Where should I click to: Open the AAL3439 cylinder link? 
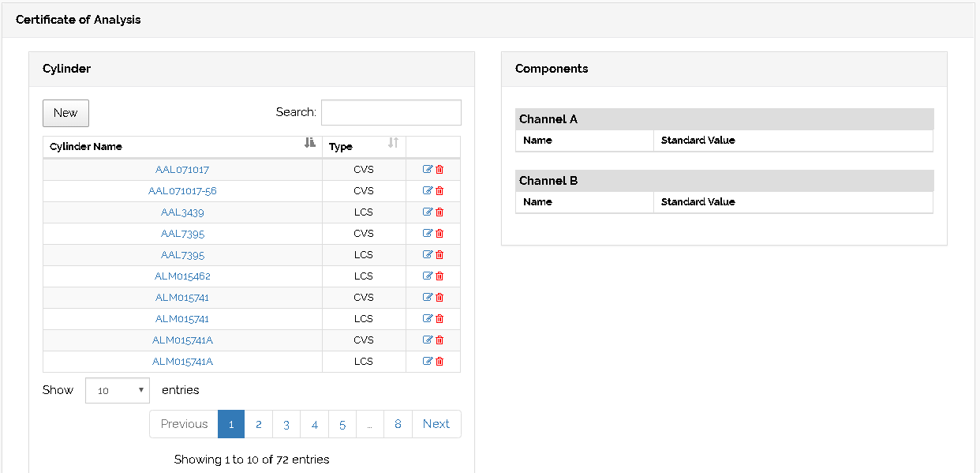(x=182, y=212)
